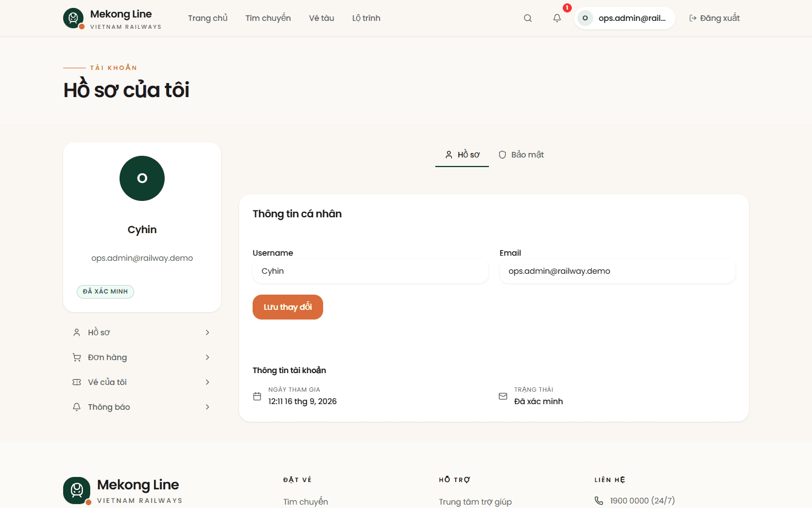This screenshot has width=812, height=508.
Task: Open Đơn hàng in the sidebar
Action: point(142,357)
